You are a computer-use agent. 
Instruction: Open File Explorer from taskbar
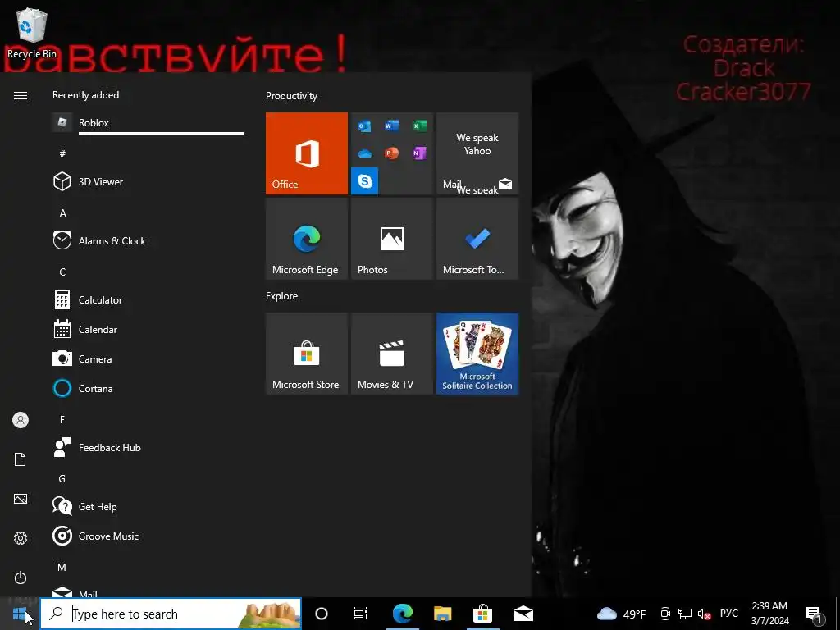tap(442, 614)
